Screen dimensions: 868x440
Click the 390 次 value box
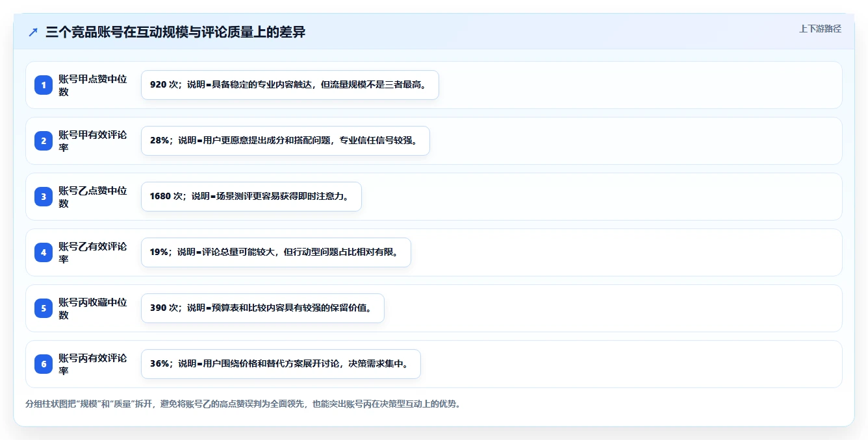pos(262,308)
